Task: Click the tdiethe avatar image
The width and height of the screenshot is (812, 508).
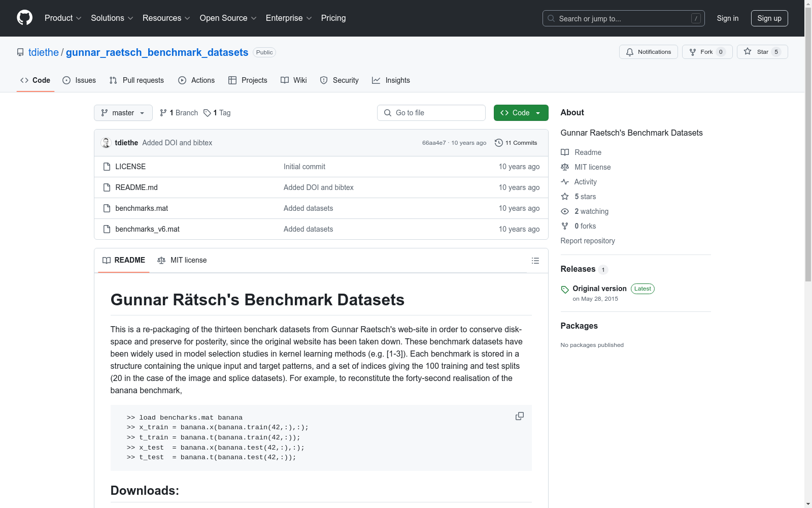Action: 106,143
